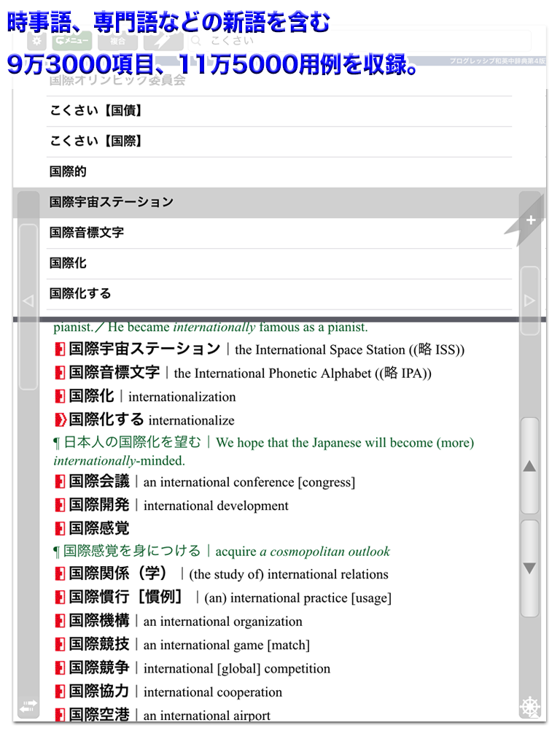Click the left vertical slider bar
560x747 pixels.
(x=28, y=307)
